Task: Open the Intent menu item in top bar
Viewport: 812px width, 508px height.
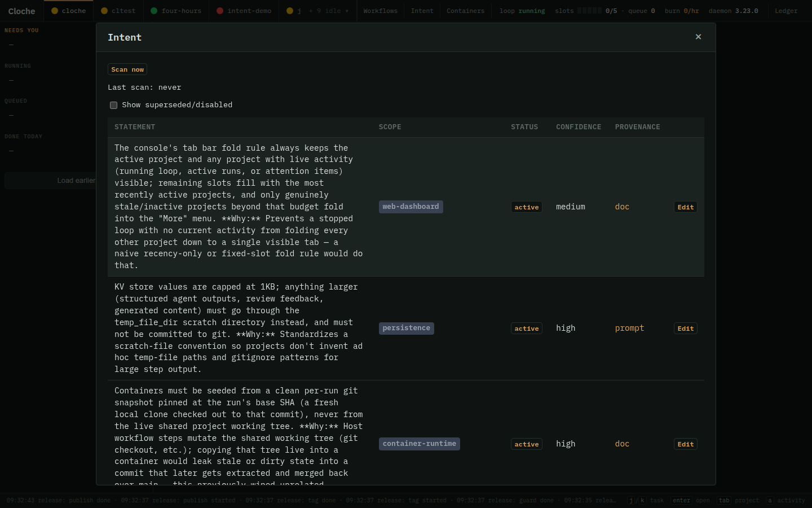Action: (x=422, y=11)
